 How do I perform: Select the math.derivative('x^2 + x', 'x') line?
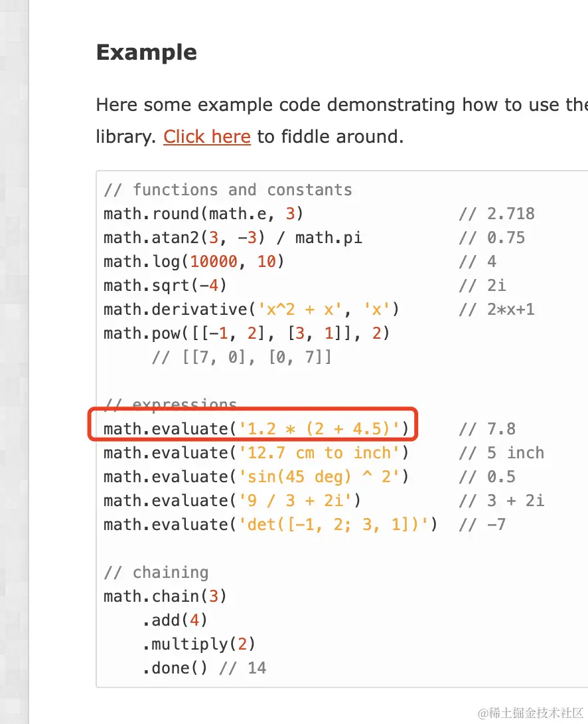pyautogui.click(x=252, y=310)
